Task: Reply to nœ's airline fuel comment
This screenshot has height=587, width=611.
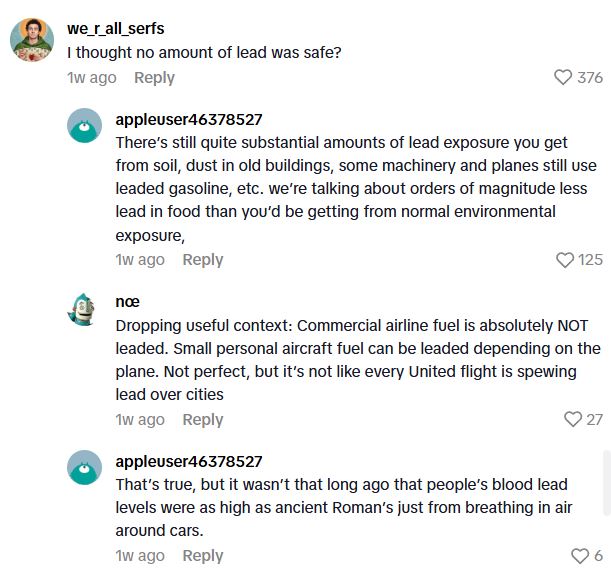Action: pyautogui.click(x=202, y=419)
